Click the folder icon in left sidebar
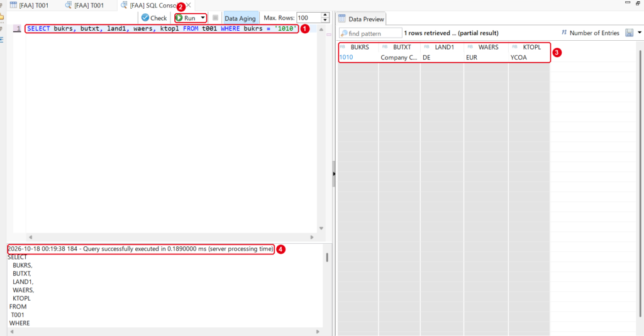 coord(2,17)
